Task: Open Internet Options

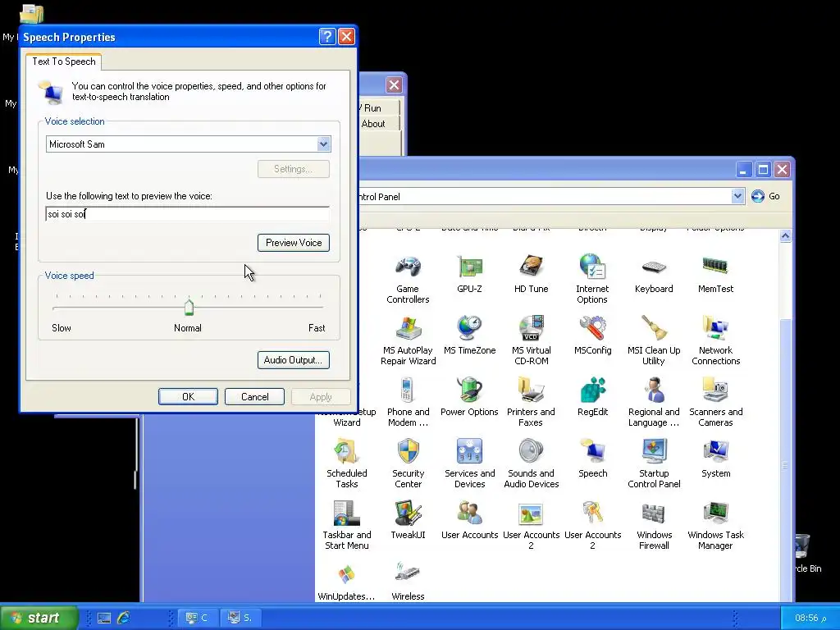Action: (592, 279)
